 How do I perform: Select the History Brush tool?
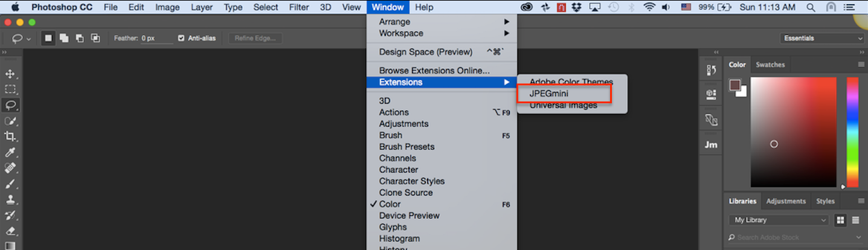click(10, 215)
